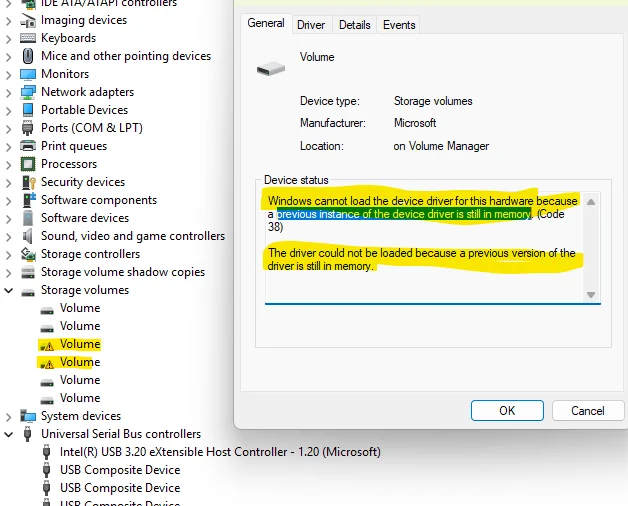Click the Processors category icon
The width and height of the screenshot is (628, 506).
[x=28, y=164]
